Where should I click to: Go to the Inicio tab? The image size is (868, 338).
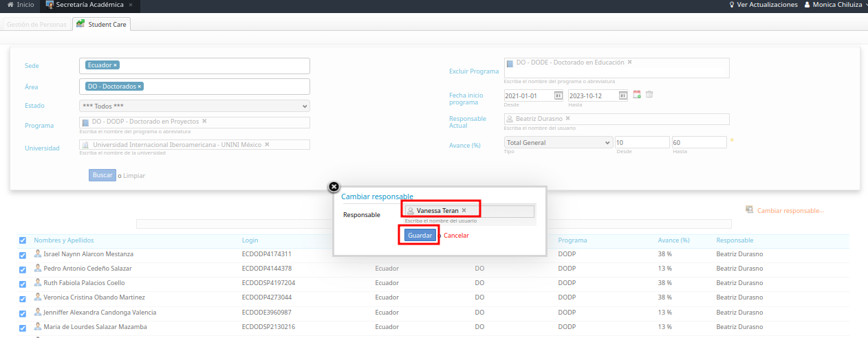[x=20, y=5]
